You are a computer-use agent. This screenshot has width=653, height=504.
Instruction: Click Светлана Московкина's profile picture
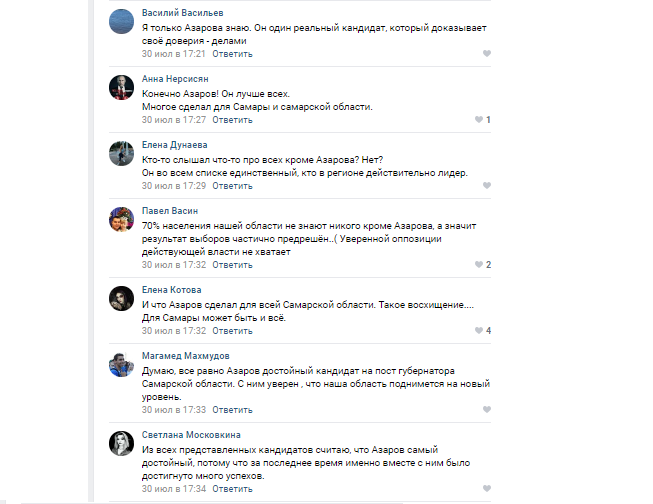pos(121,443)
